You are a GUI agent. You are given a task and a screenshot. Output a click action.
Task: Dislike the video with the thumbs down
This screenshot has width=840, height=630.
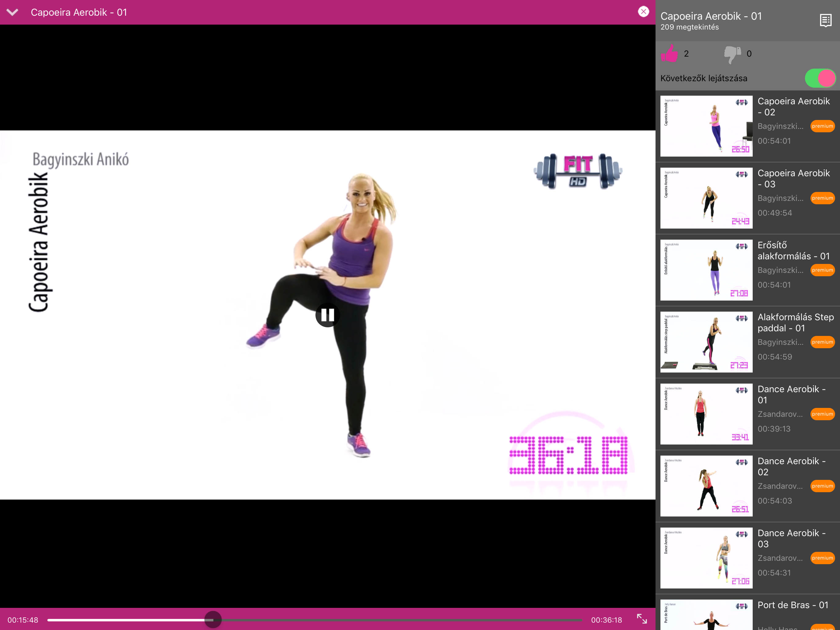pos(732,54)
